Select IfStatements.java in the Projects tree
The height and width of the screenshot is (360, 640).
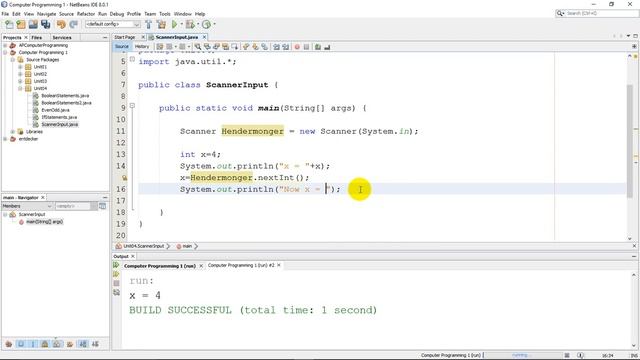59,118
